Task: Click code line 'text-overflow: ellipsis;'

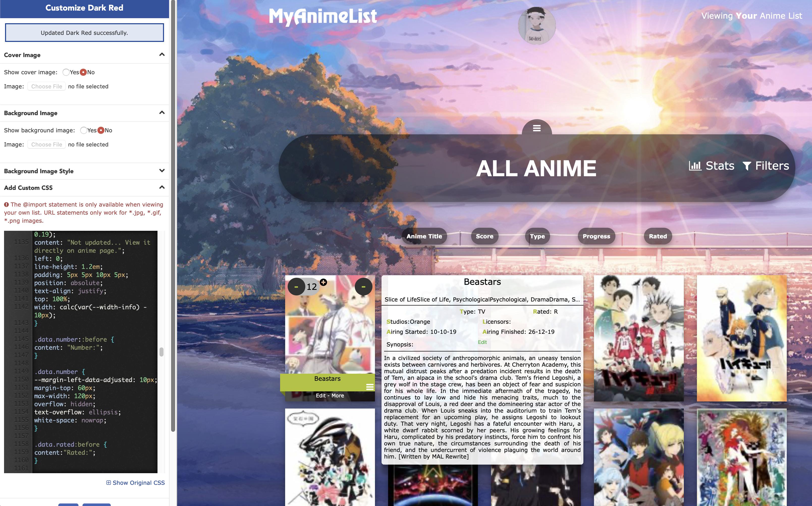Action: tap(77, 412)
